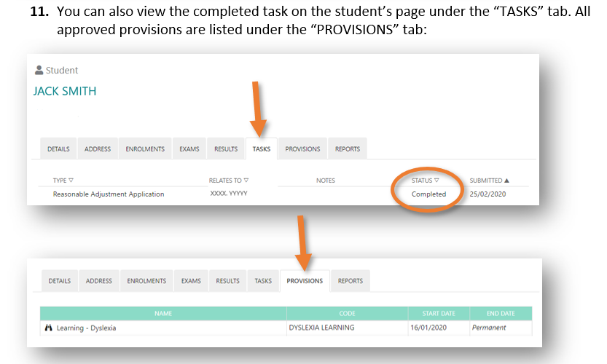Click binoculars icon next to Learning - Dyslexia
Screen dimensions: 607x364
(49, 328)
